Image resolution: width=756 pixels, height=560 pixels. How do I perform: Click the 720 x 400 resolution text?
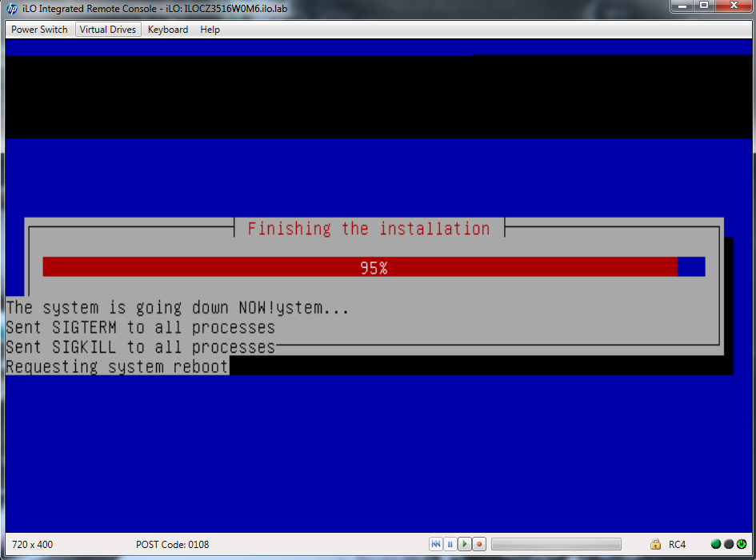point(32,545)
